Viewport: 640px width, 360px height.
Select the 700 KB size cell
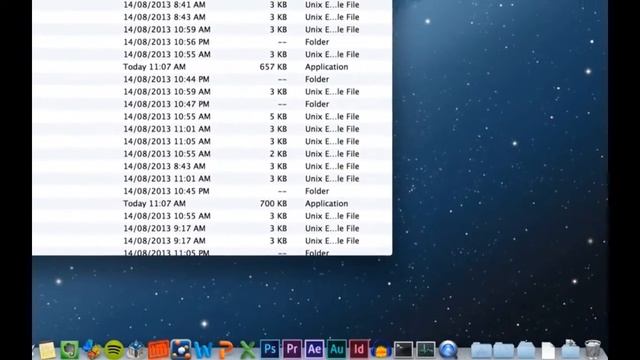click(x=273, y=204)
